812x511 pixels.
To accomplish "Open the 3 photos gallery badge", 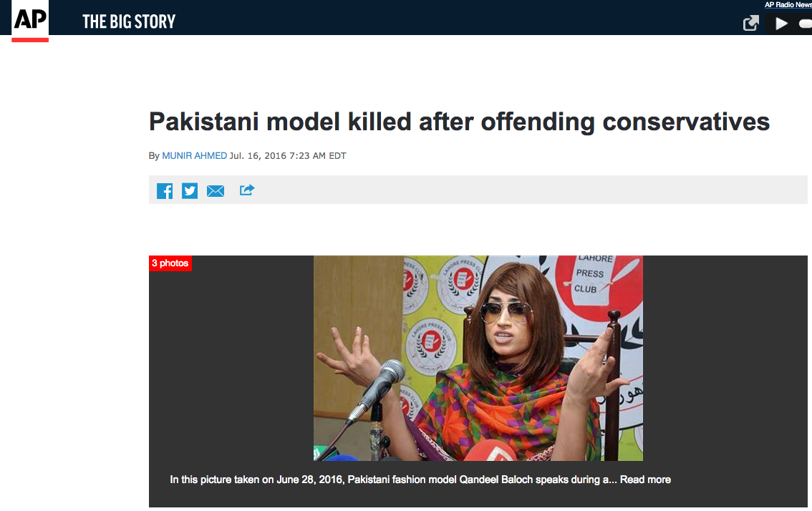I will (170, 263).
